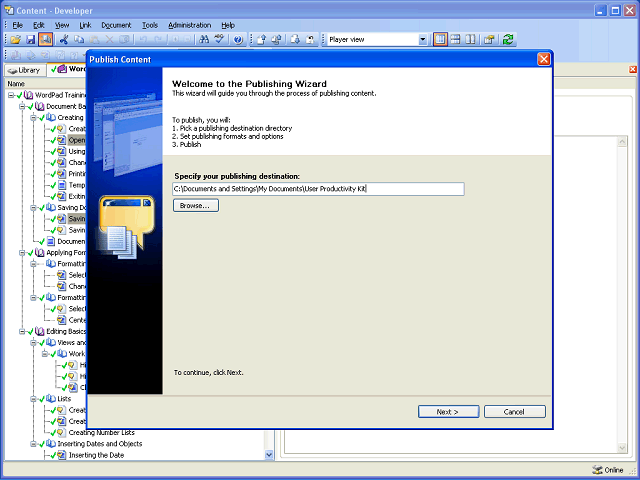Open the Player view dropdown
This screenshot has height=480, width=640.
pyautogui.click(x=422, y=40)
